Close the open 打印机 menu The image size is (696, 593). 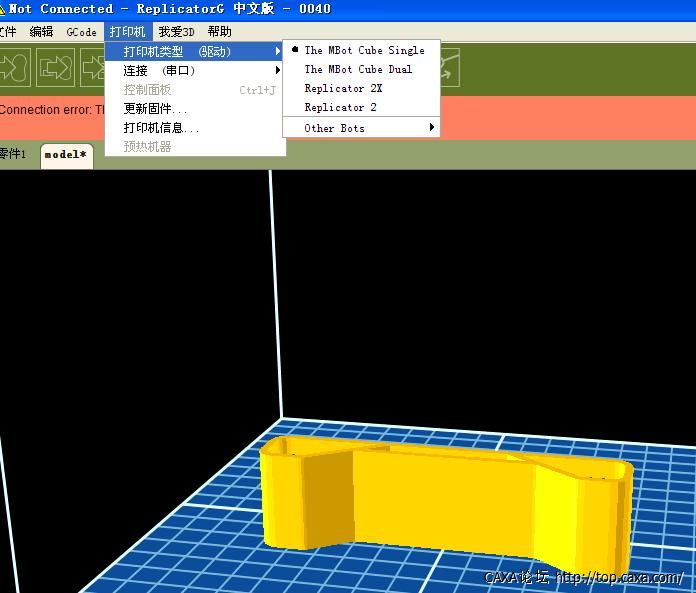pos(127,31)
